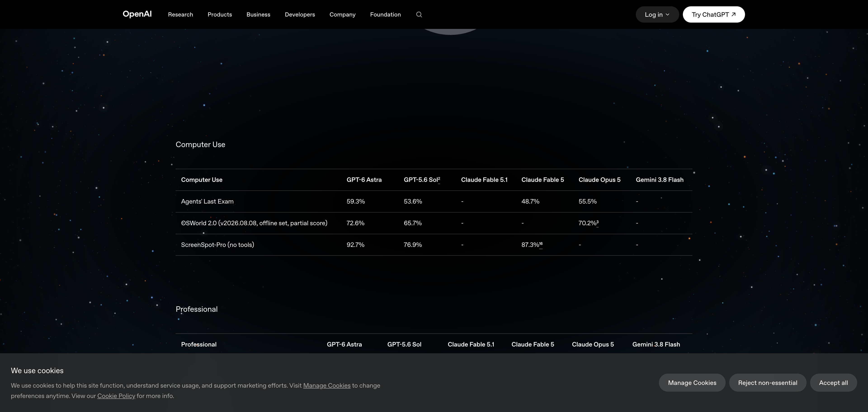Open the Research menu

(x=181, y=14)
